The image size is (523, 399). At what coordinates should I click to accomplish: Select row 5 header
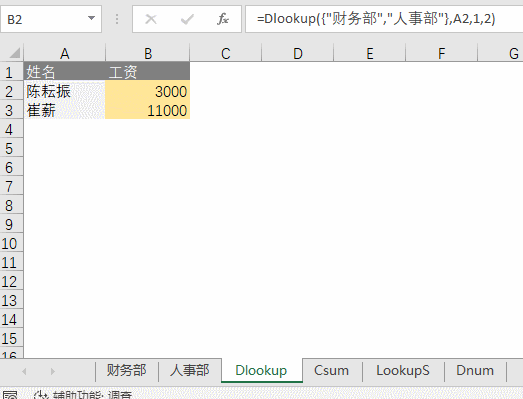[11, 148]
